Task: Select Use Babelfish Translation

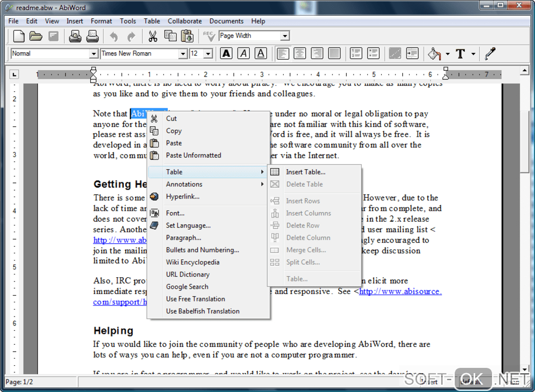Action: (x=202, y=311)
